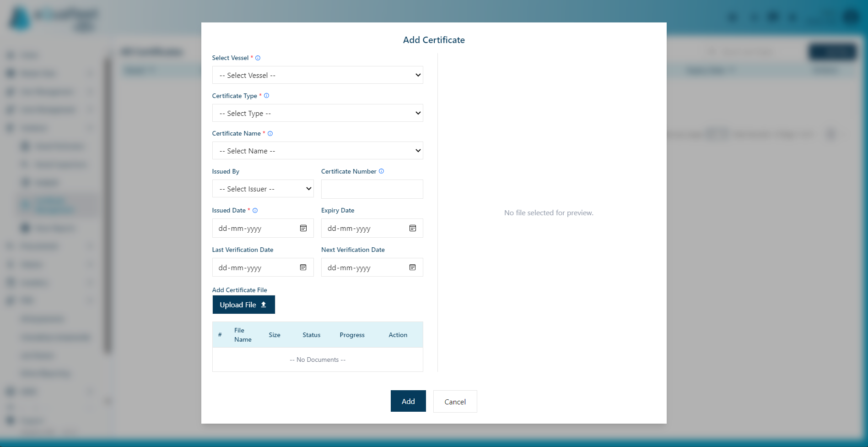This screenshot has width=868, height=447.
Task: Click the info icon next to Certificate Number
Action: tap(381, 171)
